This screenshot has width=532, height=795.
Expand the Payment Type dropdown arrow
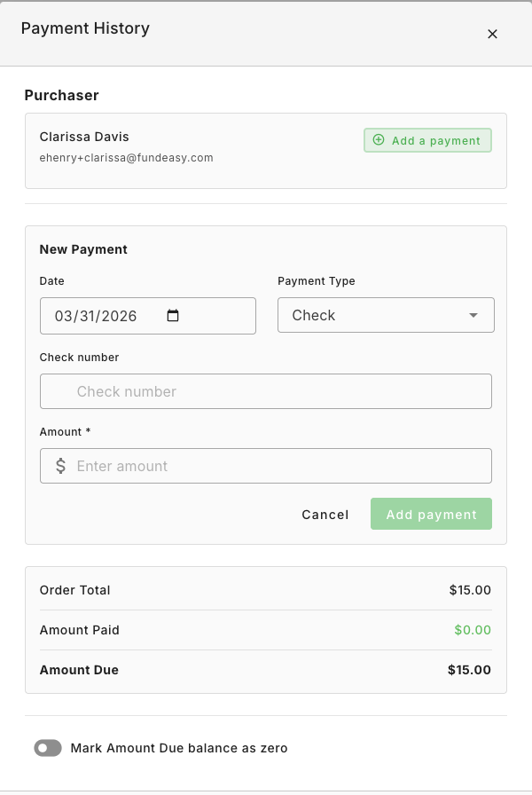473,315
